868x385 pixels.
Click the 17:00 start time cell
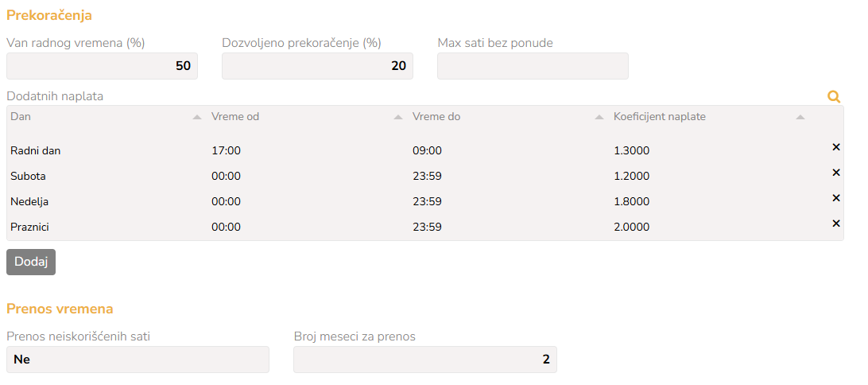pos(227,150)
